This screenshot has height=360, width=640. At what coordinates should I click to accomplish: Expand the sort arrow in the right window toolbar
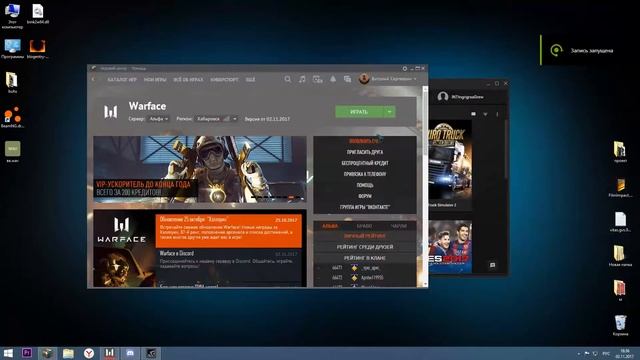click(x=485, y=114)
